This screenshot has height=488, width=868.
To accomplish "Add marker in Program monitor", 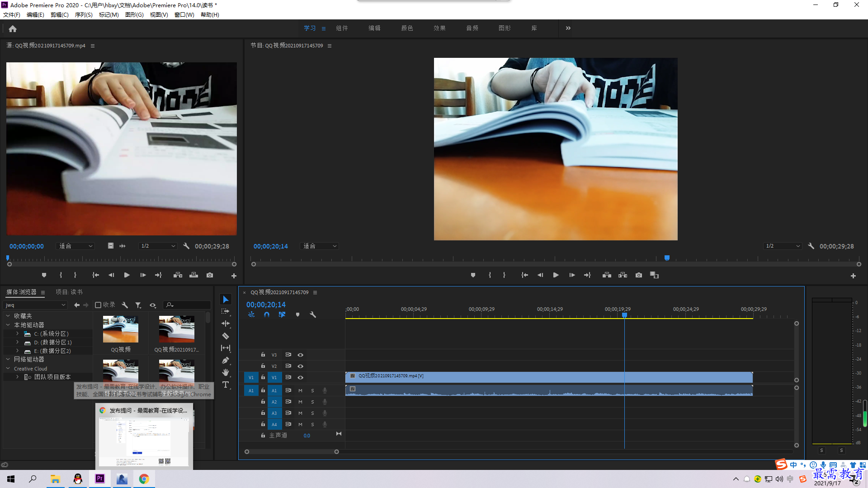I will click(473, 275).
